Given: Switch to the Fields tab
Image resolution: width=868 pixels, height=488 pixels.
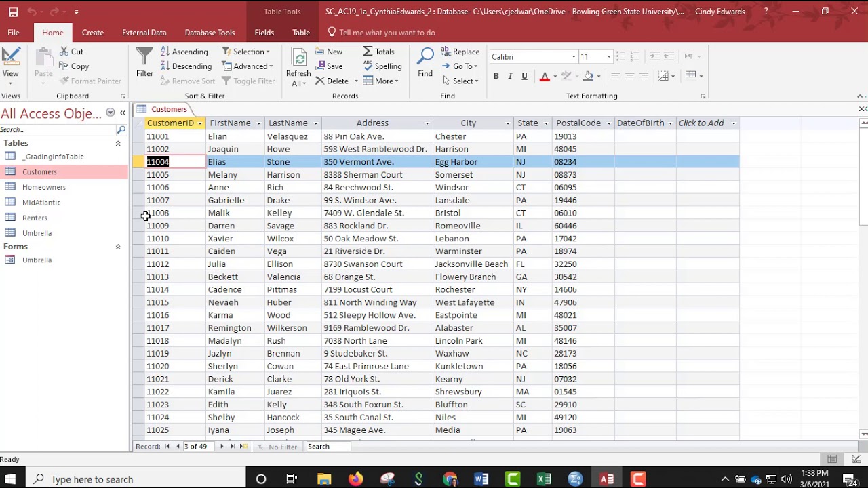Looking at the screenshot, I should pos(264,33).
